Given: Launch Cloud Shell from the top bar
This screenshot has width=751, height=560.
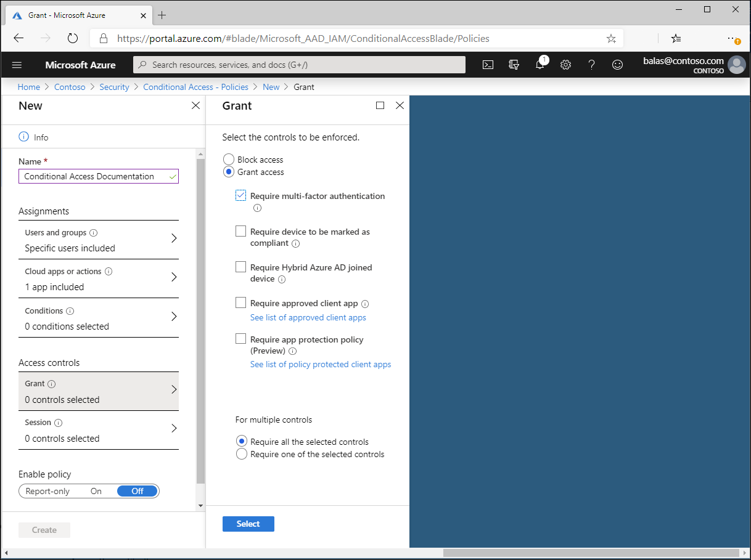Looking at the screenshot, I should pyautogui.click(x=488, y=65).
